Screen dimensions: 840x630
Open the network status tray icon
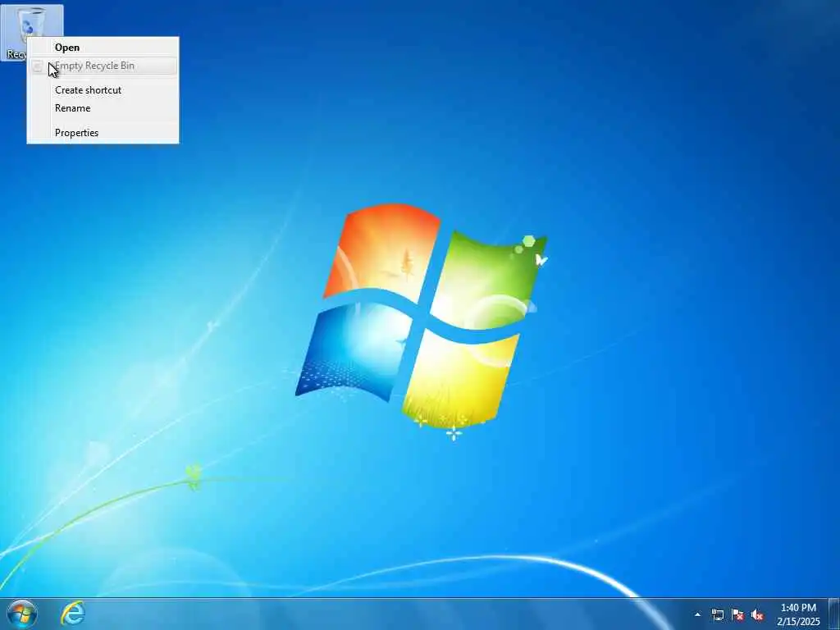pyautogui.click(x=717, y=615)
